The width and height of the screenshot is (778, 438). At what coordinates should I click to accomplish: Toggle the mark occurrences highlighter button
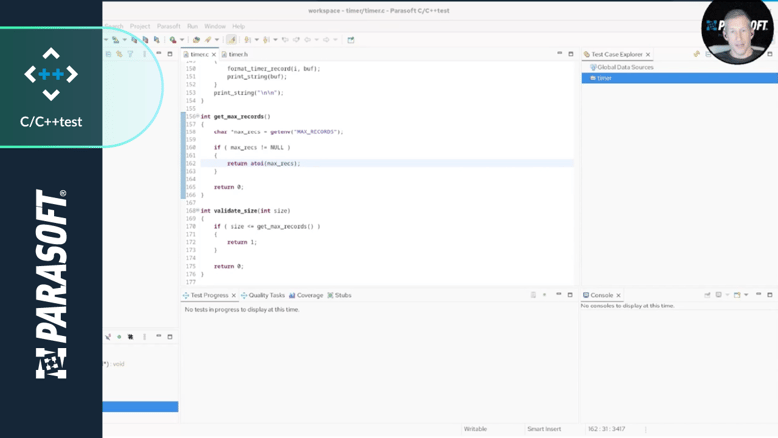pyautogui.click(x=231, y=40)
